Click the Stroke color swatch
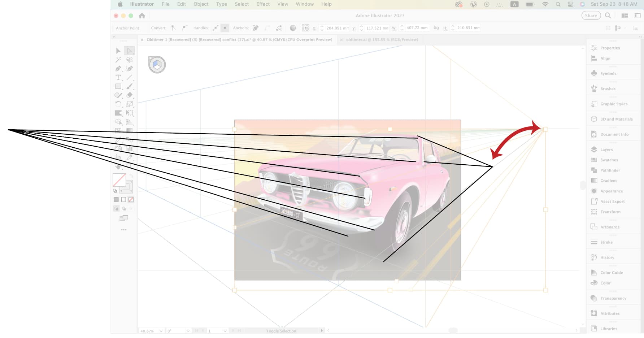The width and height of the screenshot is (644, 338). pyautogui.click(x=127, y=187)
